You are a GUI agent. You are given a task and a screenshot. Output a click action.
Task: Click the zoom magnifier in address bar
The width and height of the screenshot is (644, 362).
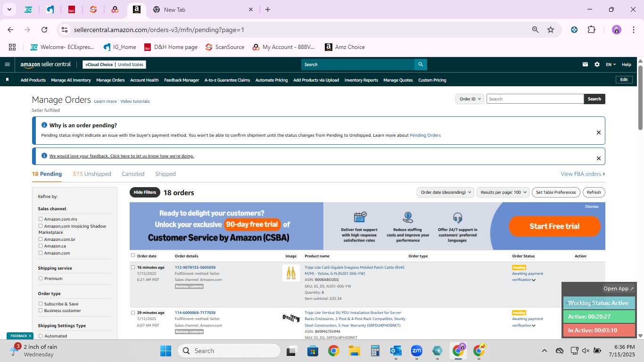tap(536, 30)
